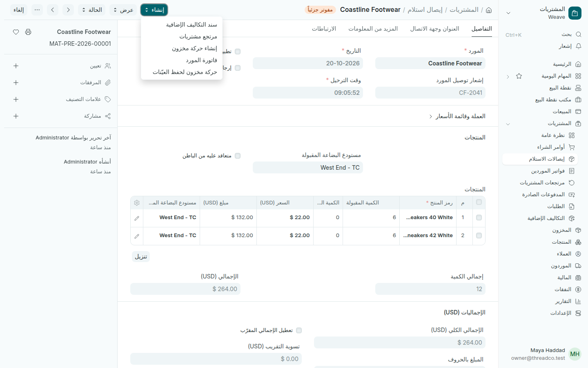Select all rows with the table header checkbox
The height and width of the screenshot is (368, 588).
[x=479, y=202]
